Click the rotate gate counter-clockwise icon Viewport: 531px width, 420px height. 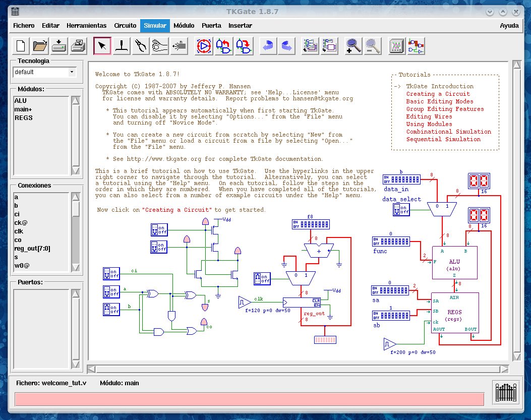point(223,46)
